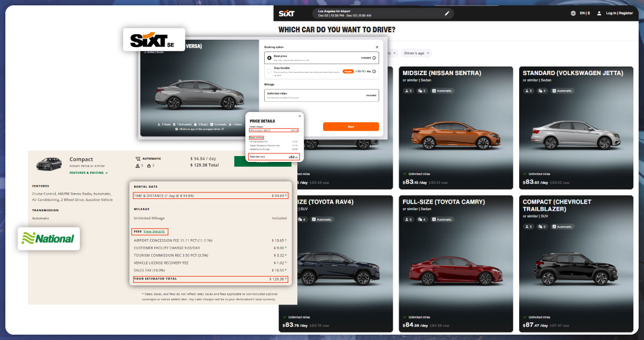Click the CUSTOMER FACILITY CHARGE row
Screen dimensions: 644x340
tap(211, 248)
